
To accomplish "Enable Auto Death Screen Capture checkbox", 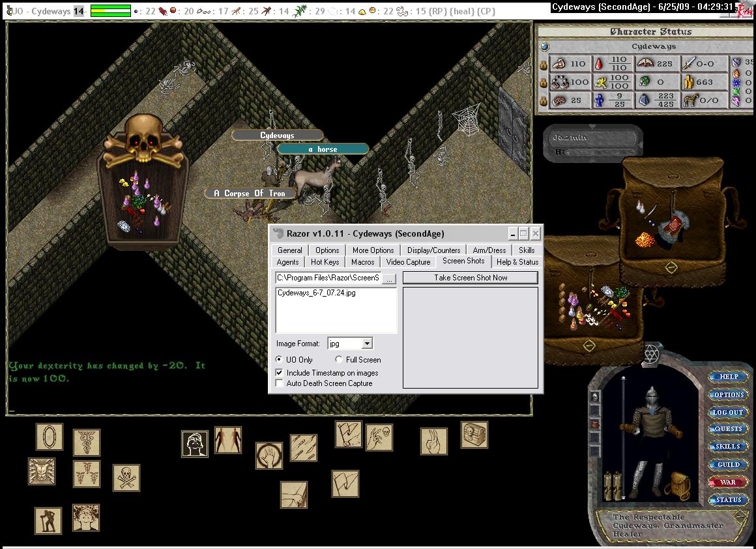I will pos(280,383).
